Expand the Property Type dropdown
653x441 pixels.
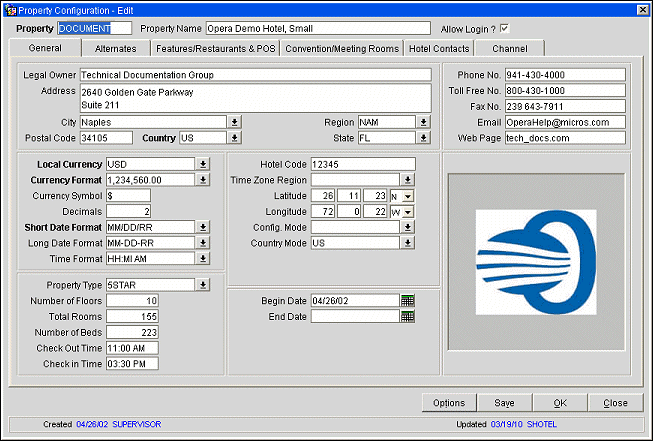coord(202,284)
